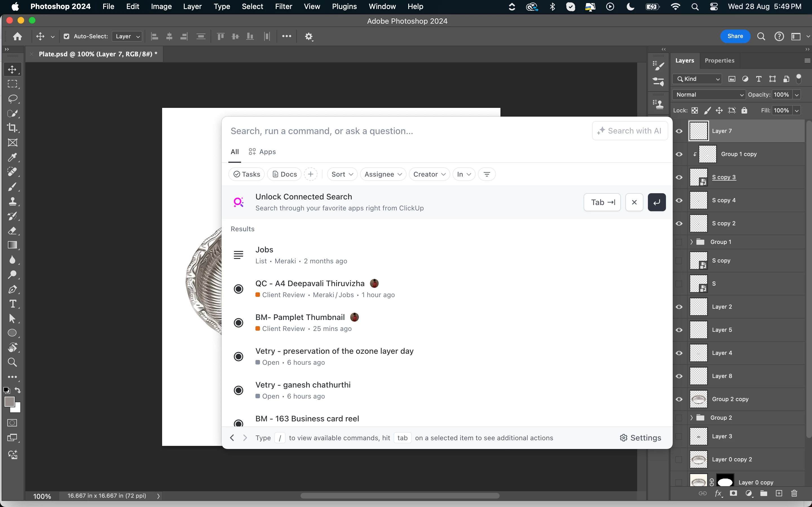Switch to the Properties tab

720,60
